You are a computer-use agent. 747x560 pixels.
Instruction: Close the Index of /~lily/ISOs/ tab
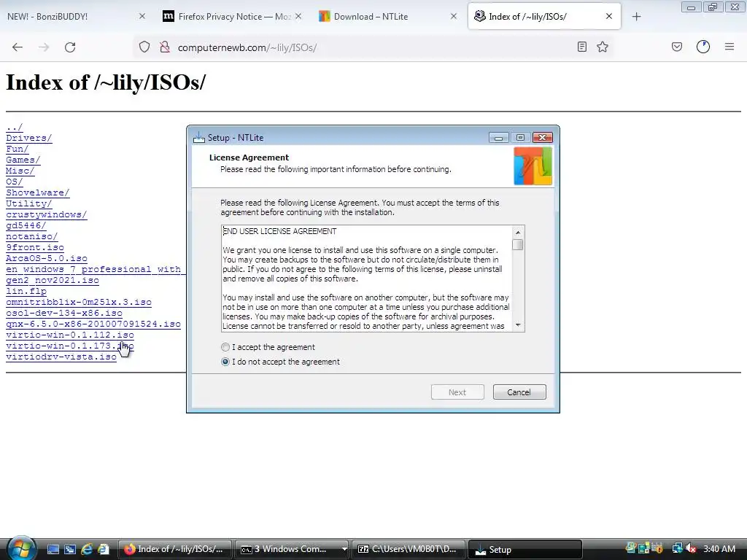point(609,16)
